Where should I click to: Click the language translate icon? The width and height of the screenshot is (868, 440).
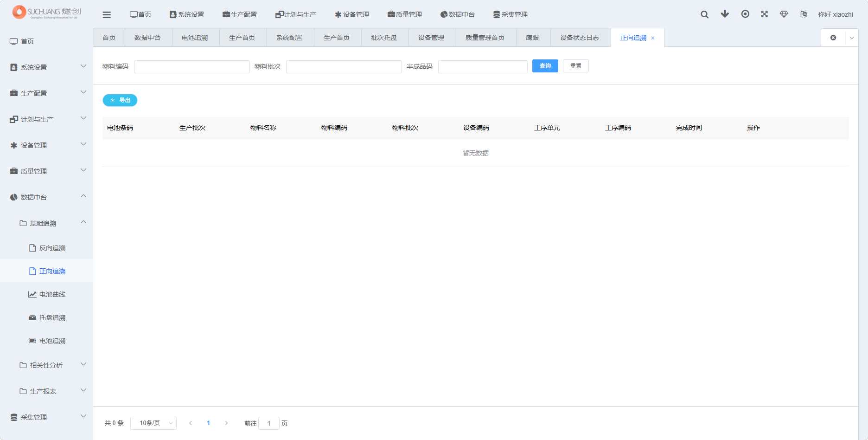(804, 14)
